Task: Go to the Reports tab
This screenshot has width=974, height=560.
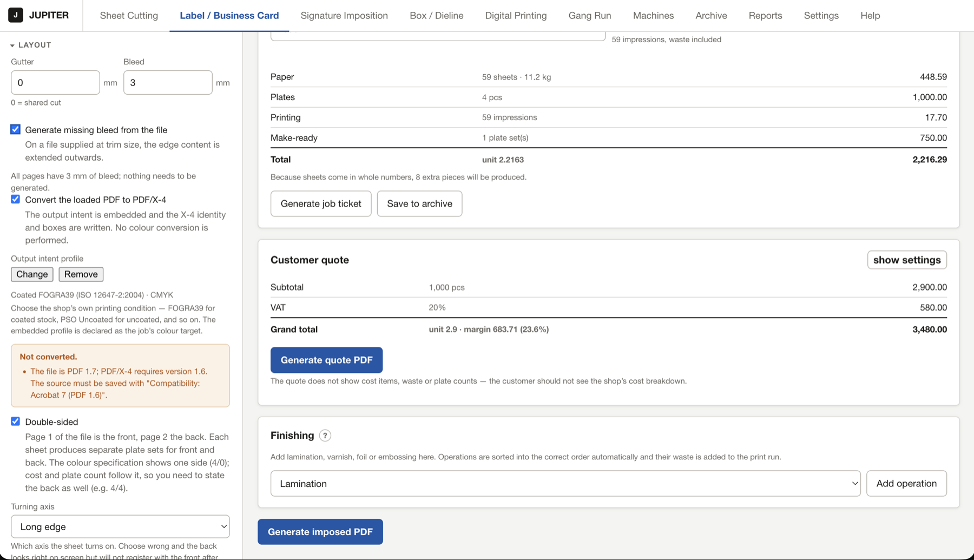Action: point(765,16)
